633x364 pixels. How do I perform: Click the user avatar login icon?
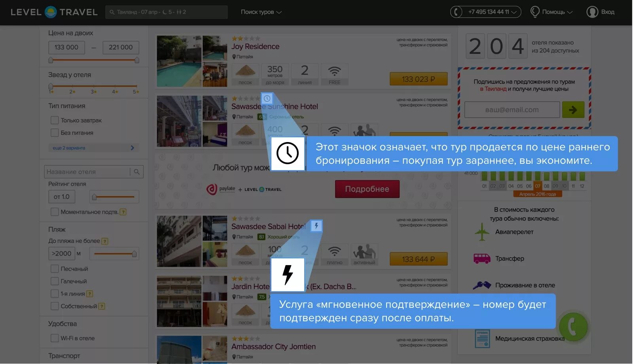[592, 12]
